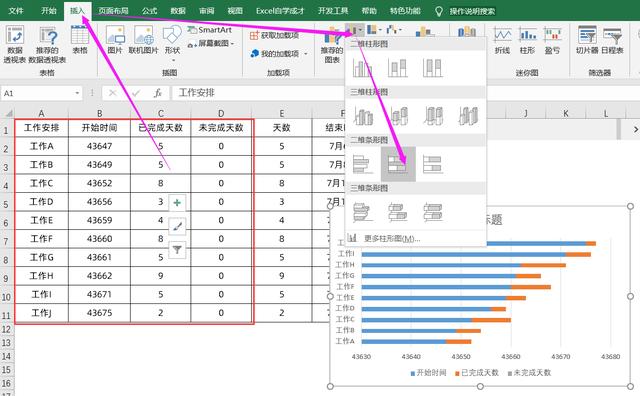The image size is (640, 396).
Task: Insert a Timeline filter (日程表)
Action: 612,40
